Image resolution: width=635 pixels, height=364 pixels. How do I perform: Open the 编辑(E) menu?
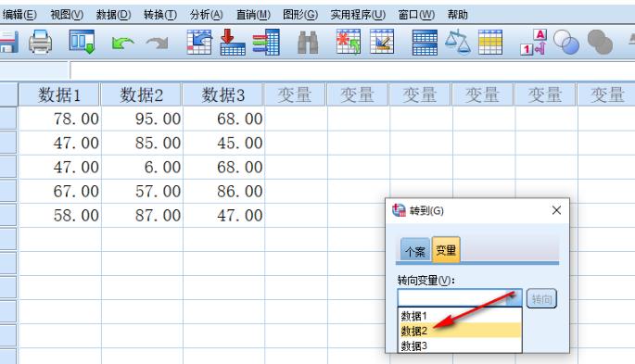[19, 15]
